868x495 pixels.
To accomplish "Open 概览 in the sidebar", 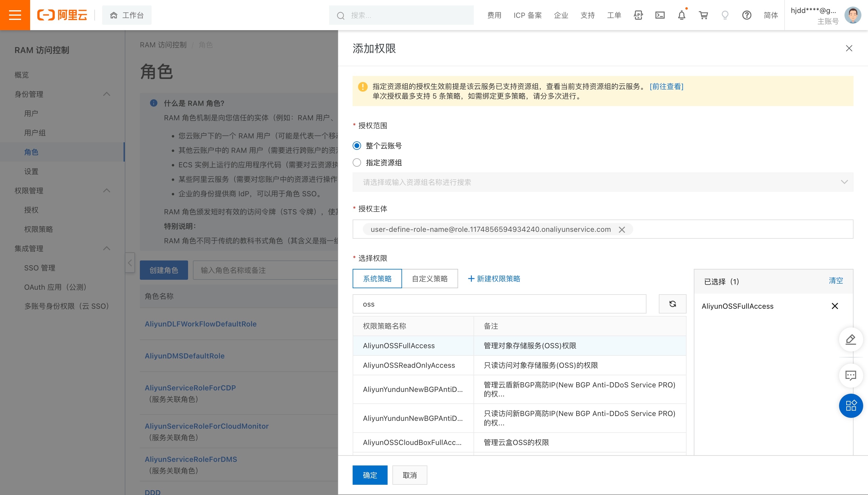I will [22, 75].
